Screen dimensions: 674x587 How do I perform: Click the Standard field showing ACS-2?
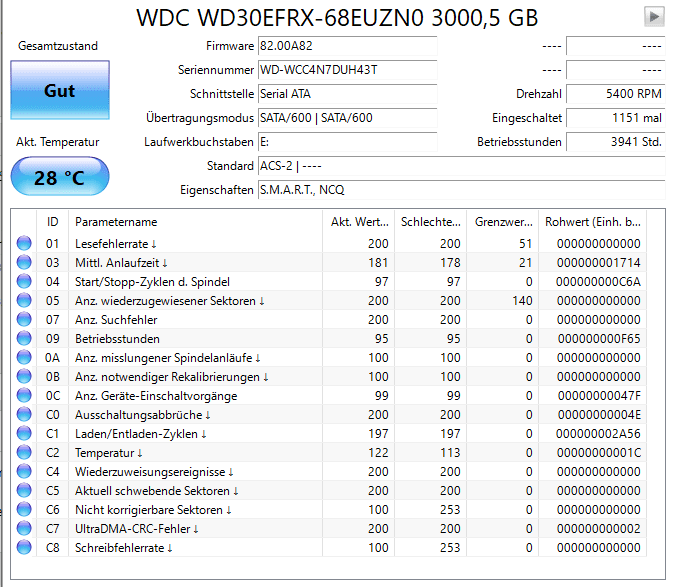tap(461, 166)
